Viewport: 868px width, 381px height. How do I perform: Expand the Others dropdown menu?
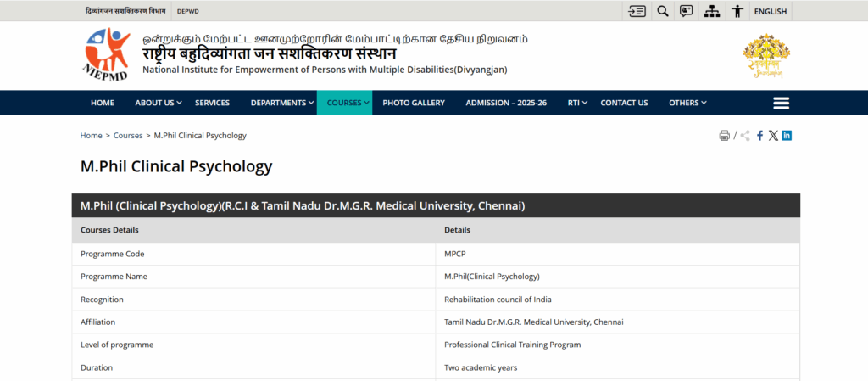[x=687, y=103]
